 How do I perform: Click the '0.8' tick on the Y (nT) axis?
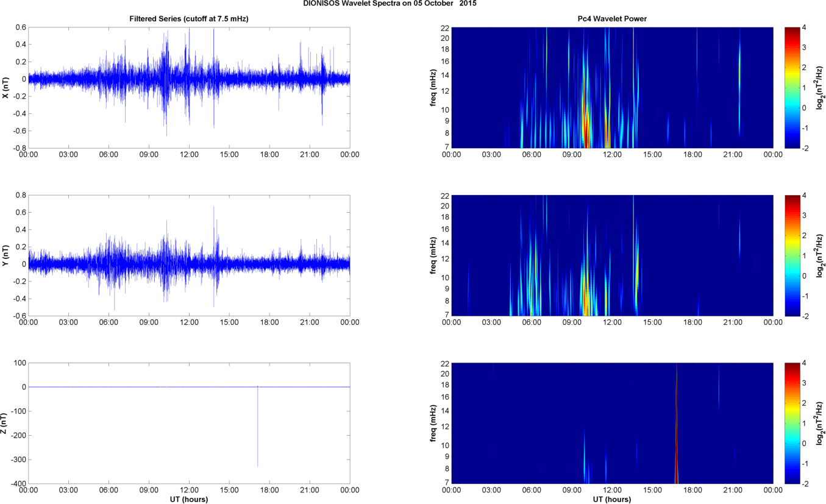coord(20,195)
